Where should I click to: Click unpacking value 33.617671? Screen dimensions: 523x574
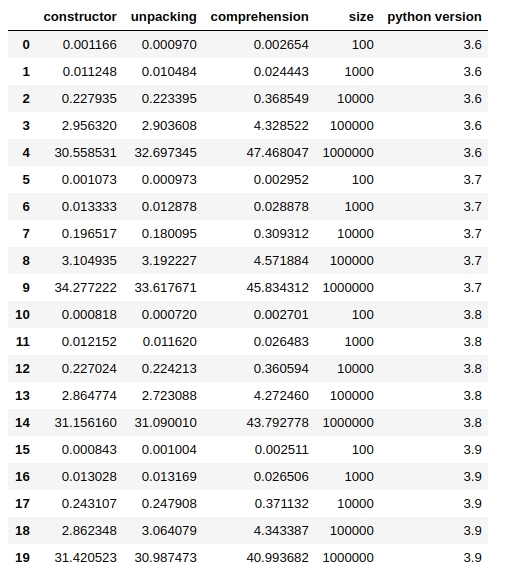(165, 288)
